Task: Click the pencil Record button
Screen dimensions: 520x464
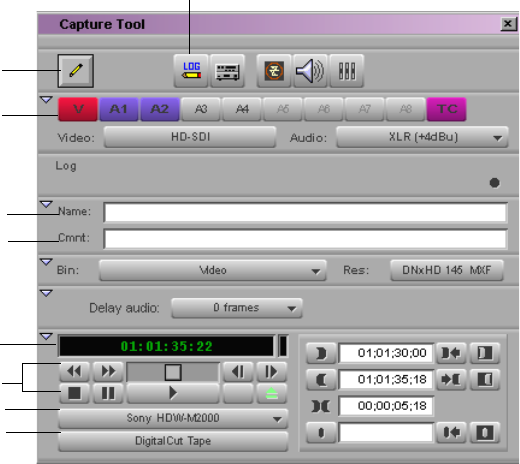Action: 75,71
